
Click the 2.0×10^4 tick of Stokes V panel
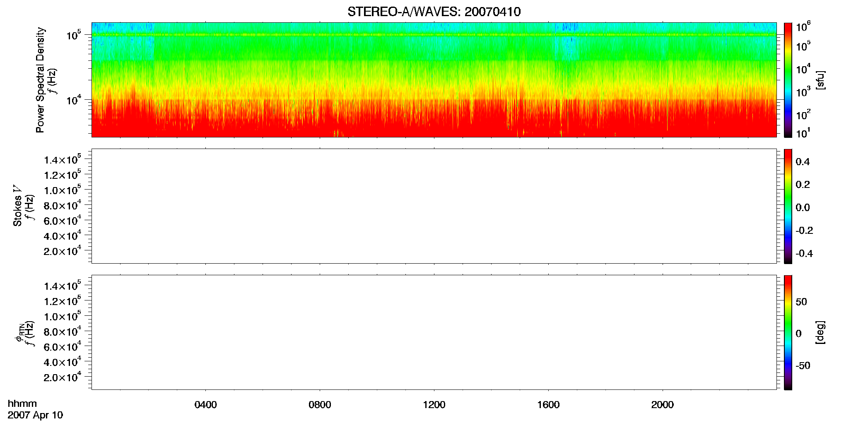coord(63,250)
